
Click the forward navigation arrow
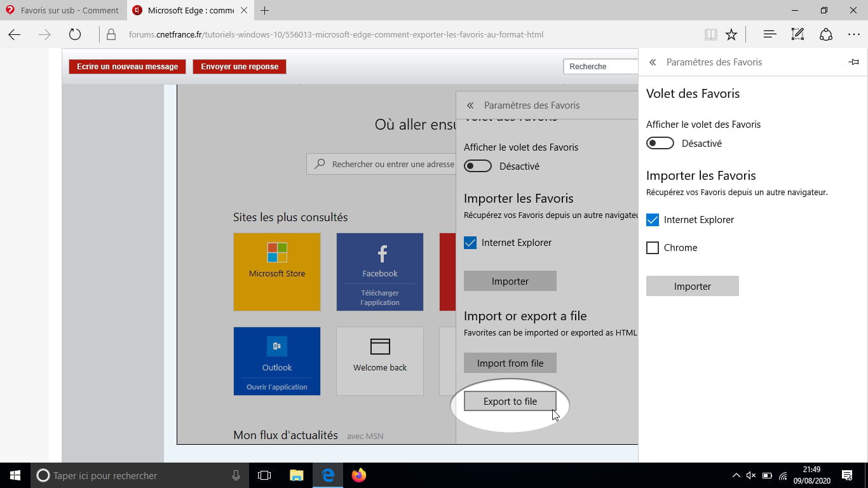point(44,35)
